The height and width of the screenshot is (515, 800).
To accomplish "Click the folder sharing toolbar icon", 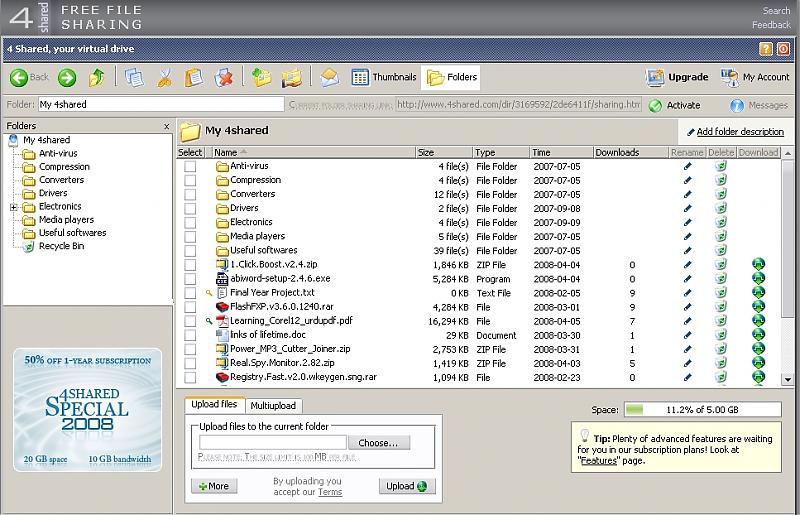I will point(292,78).
